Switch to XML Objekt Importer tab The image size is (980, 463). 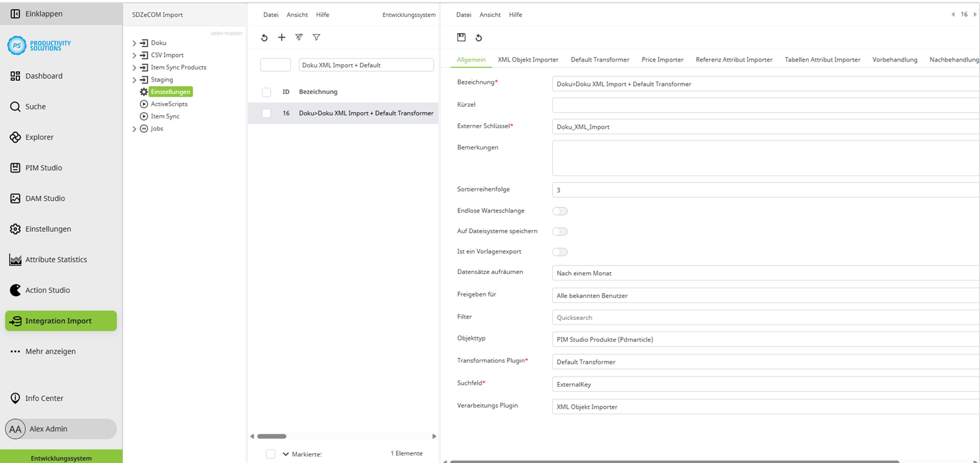pyautogui.click(x=528, y=60)
